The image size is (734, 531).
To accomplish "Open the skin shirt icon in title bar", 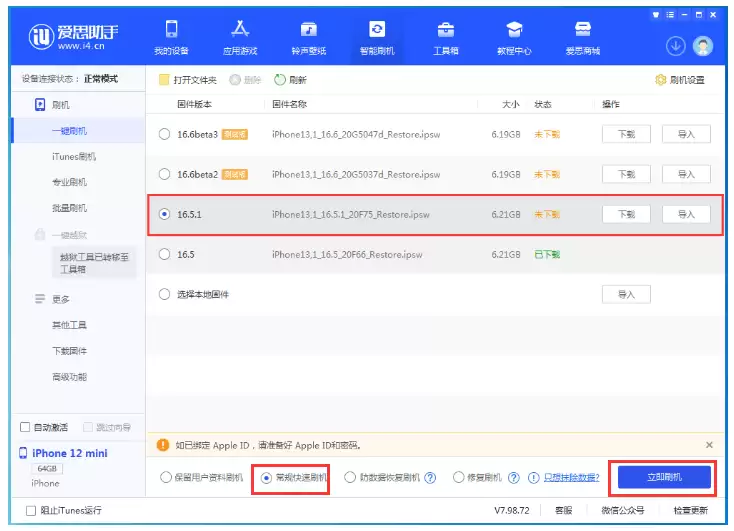I will tap(656, 15).
